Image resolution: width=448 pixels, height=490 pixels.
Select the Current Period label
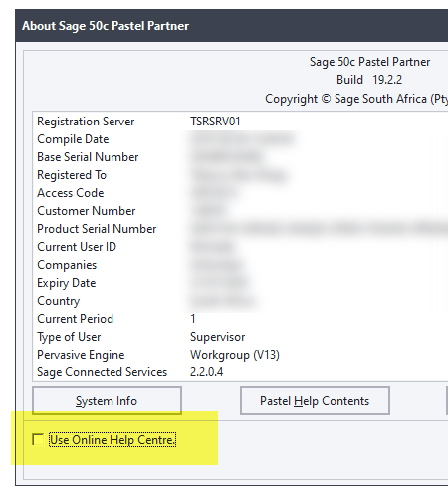coord(75,319)
